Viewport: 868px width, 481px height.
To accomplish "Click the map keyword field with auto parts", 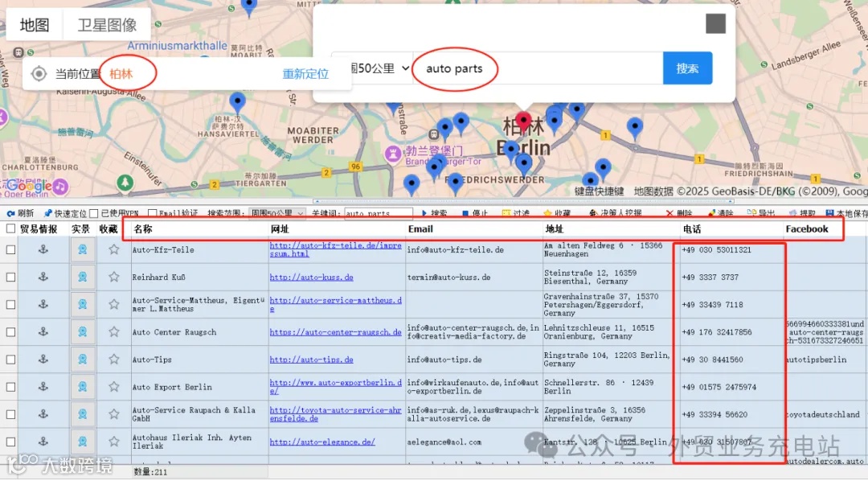I will [538, 68].
